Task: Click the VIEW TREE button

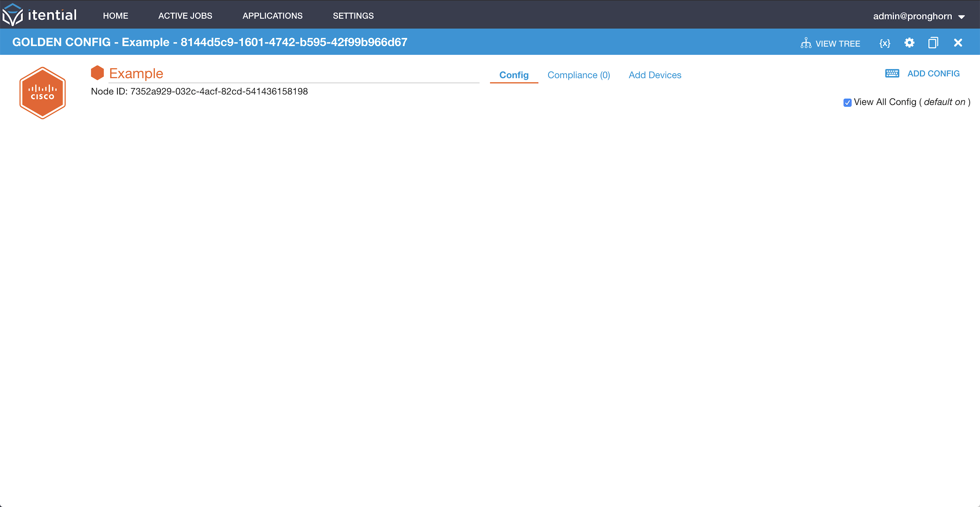Action: [x=830, y=43]
